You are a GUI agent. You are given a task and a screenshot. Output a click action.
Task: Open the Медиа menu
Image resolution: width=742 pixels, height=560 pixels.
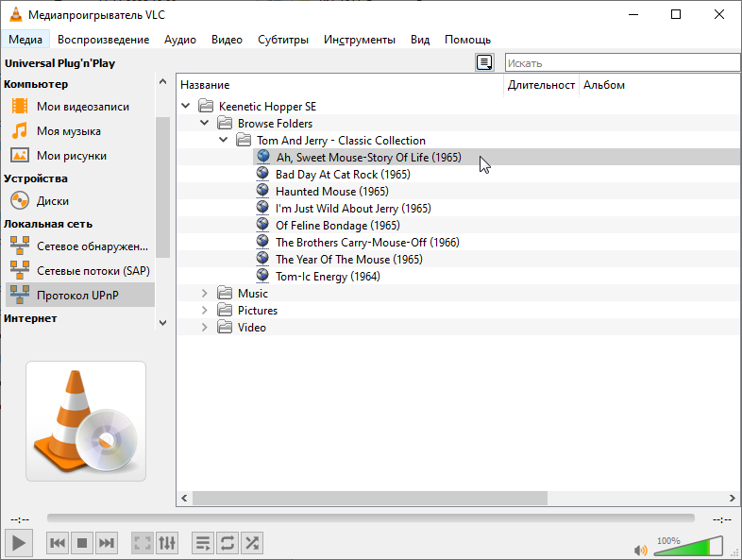(25, 40)
